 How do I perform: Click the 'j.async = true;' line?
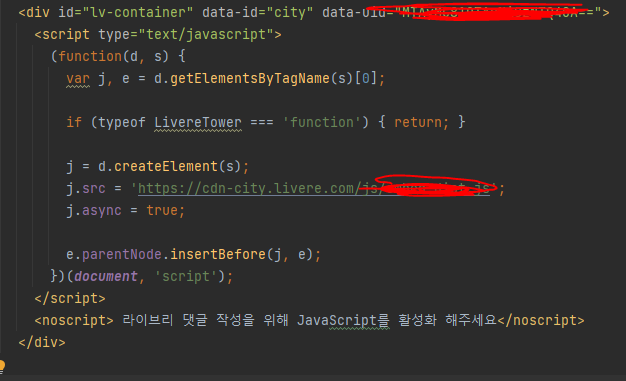coord(126,210)
